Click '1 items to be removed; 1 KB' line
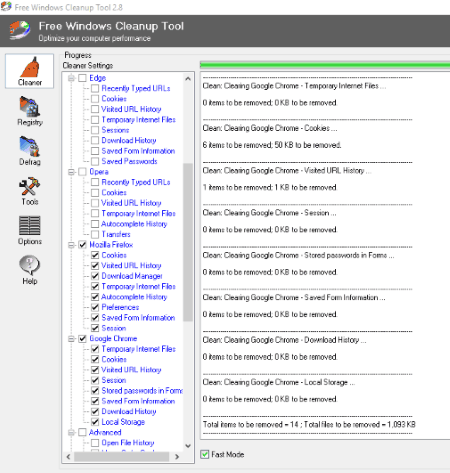Screen dimensions: 450x473 tap(270, 187)
